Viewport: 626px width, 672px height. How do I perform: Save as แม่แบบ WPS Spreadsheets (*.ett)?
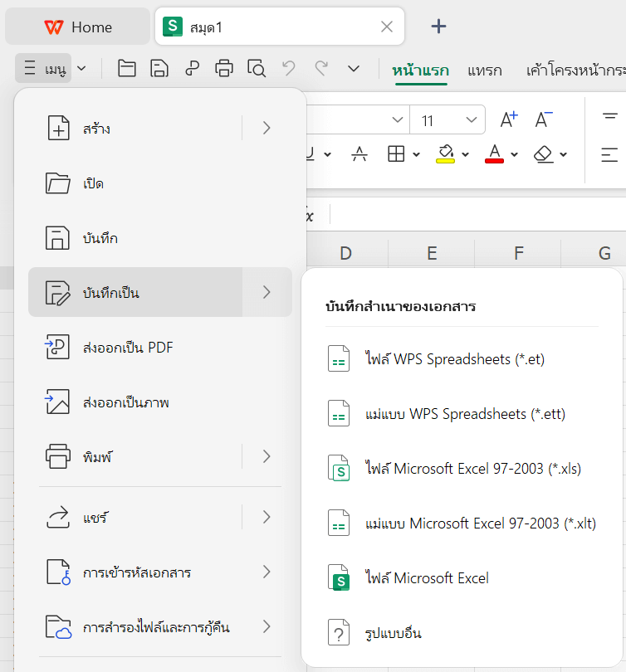click(x=462, y=414)
